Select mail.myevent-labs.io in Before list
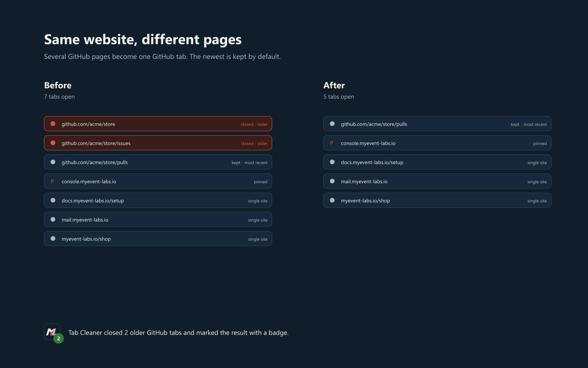This screenshot has height=368, width=588. 85,220
